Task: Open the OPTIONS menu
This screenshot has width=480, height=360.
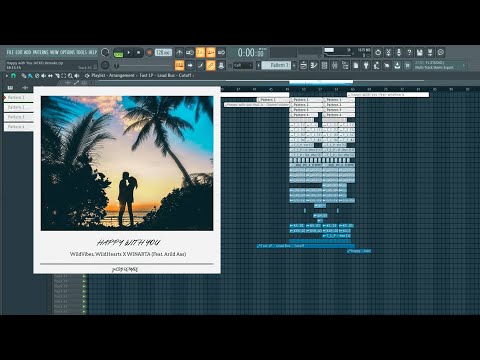Action: point(68,52)
